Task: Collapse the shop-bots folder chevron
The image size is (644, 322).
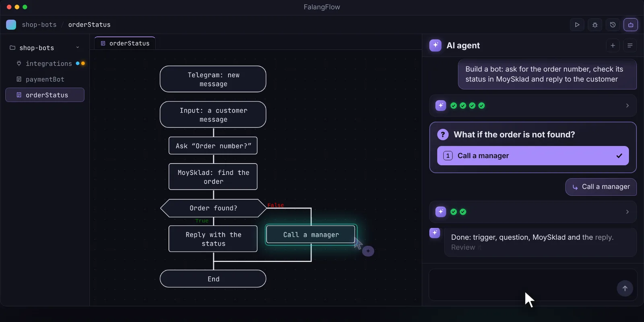Action: click(x=78, y=47)
